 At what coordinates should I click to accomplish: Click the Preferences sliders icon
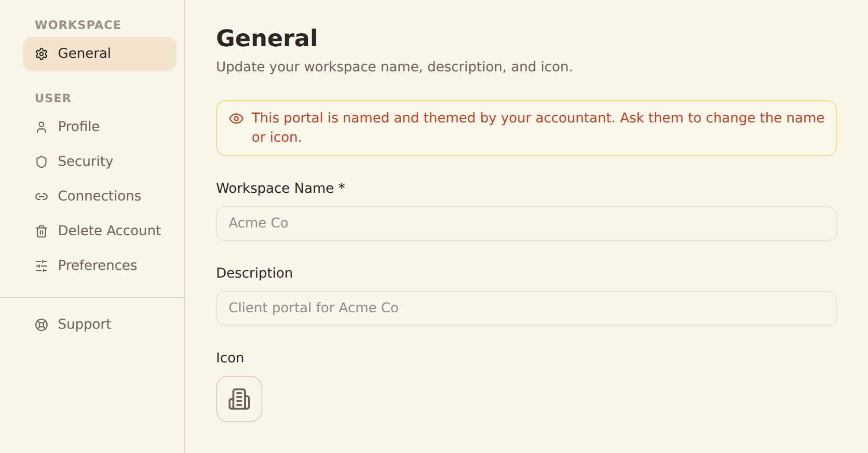(x=41, y=266)
